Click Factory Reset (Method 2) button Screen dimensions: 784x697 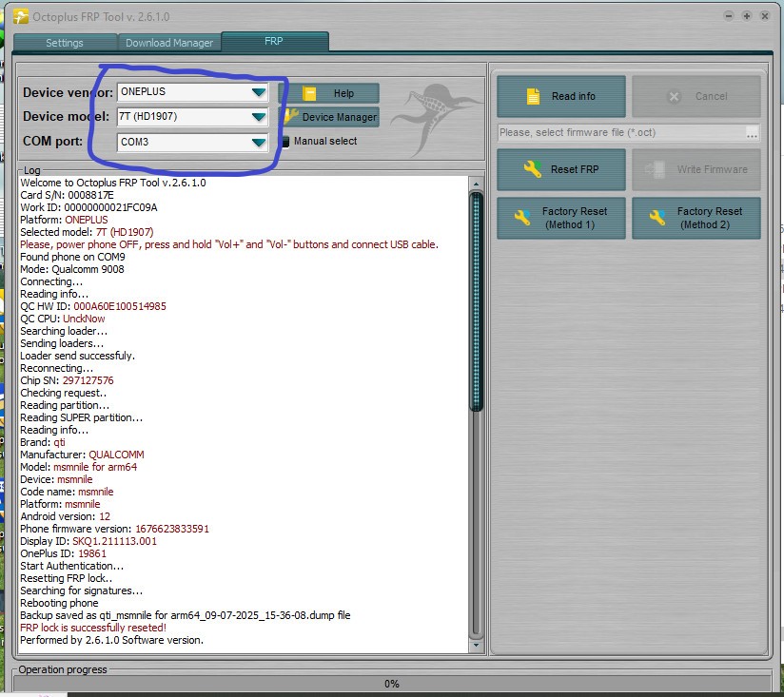coord(696,219)
